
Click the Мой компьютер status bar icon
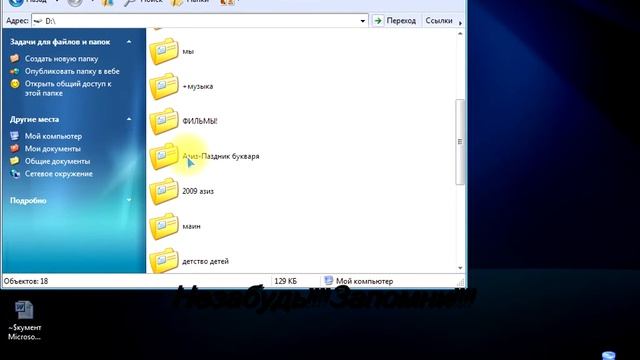click(329, 281)
